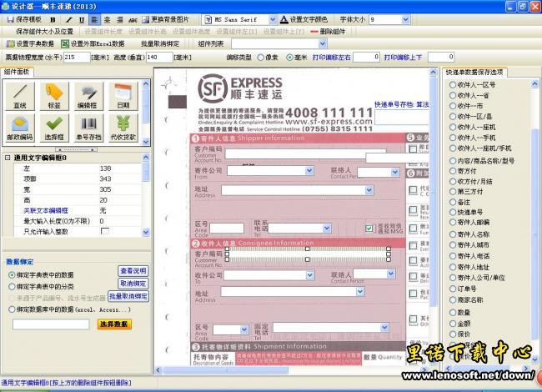Viewport: 542px width, 392px height.
Task: Click the ABC text toolbar icon
Action: pyautogui.click(x=133, y=20)
